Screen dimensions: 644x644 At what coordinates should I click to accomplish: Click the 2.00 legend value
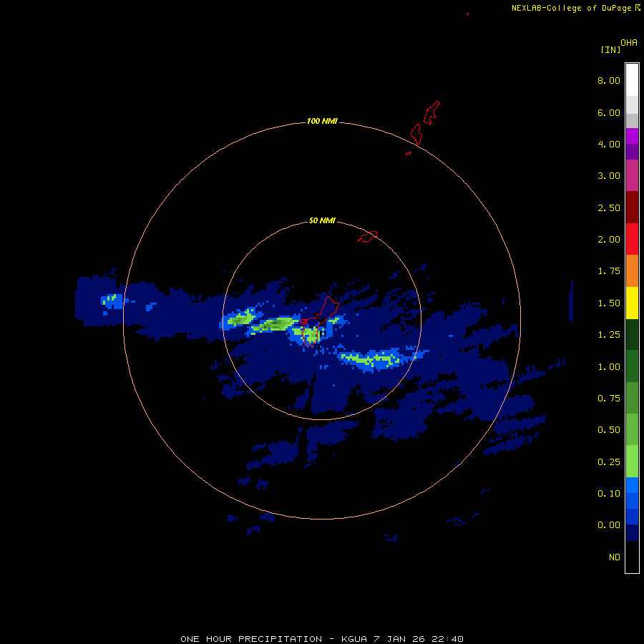[x=609, y=240]
